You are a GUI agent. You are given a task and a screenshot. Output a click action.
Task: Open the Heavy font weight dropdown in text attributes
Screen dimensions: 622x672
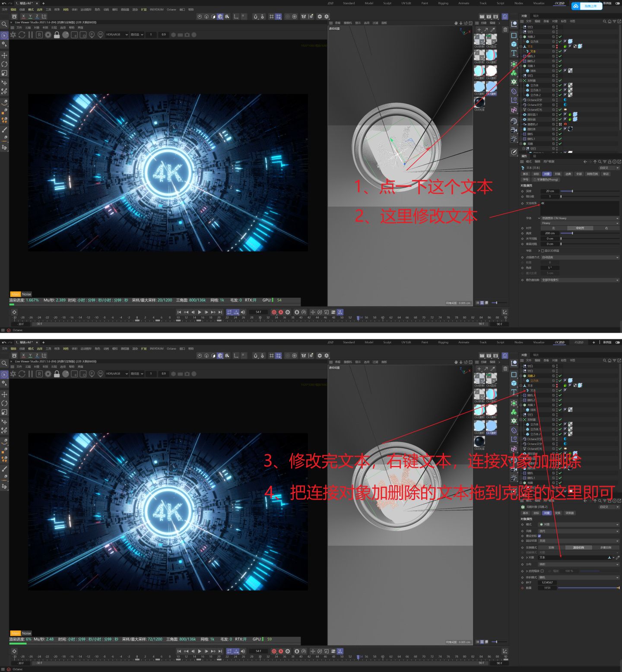[580, 223]
